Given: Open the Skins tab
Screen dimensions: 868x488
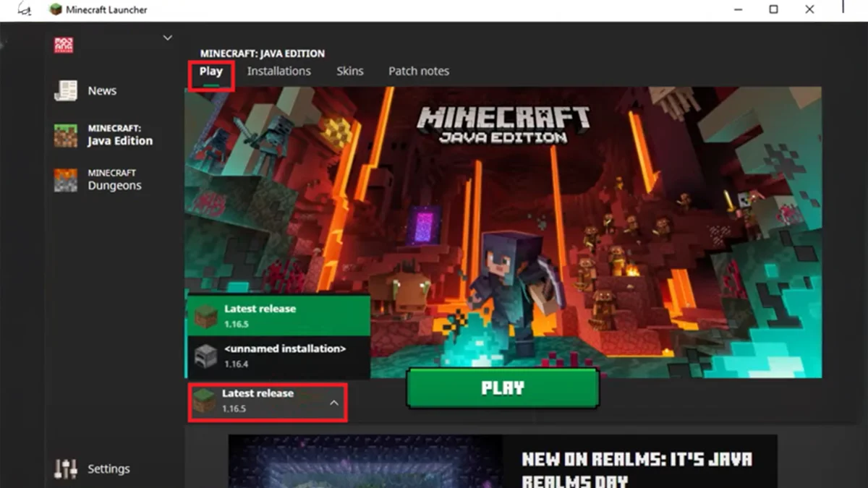Looking at the screenshot, I should click(x=349, y=71).
